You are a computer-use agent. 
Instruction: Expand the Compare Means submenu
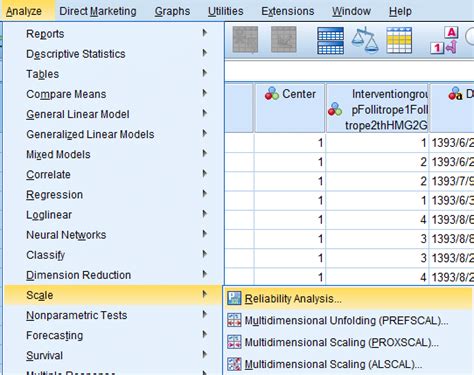pyautogui.click(x=113, y=94)
